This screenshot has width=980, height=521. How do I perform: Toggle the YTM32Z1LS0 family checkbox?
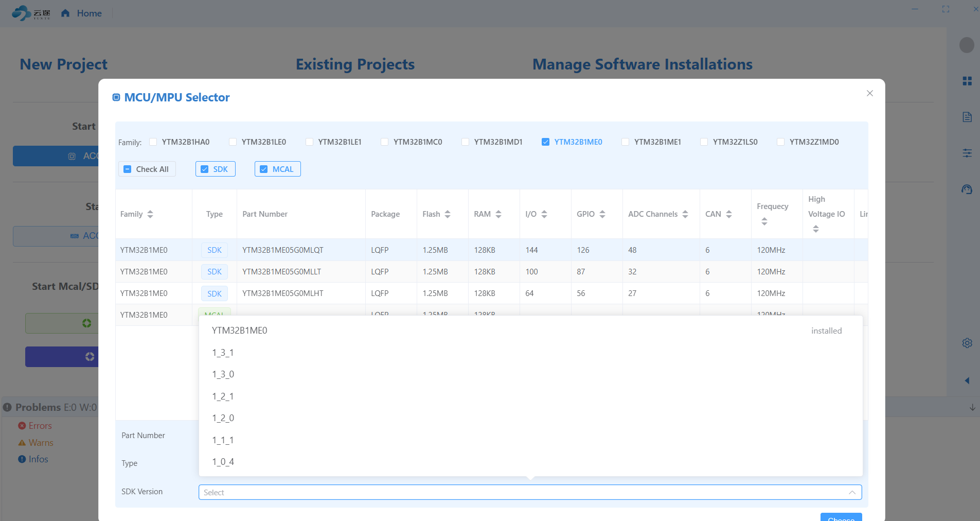(704, 142)
